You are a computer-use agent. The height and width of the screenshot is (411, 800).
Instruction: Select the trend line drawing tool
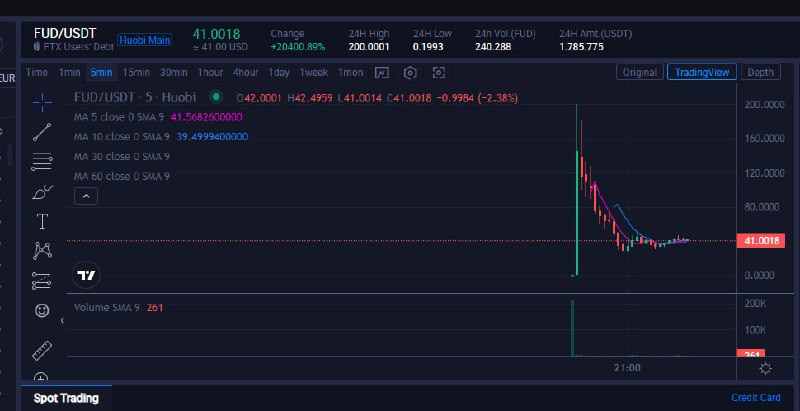(42, 132)
